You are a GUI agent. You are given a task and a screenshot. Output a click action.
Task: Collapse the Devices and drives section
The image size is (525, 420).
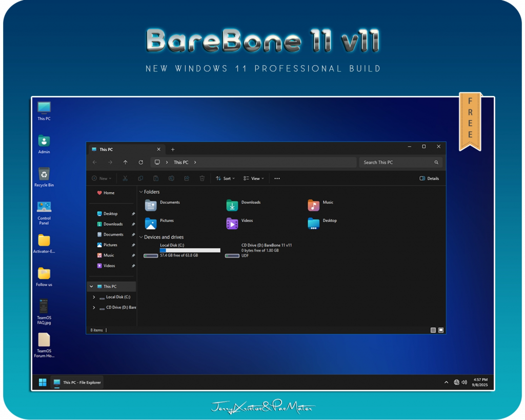[141, 237]
